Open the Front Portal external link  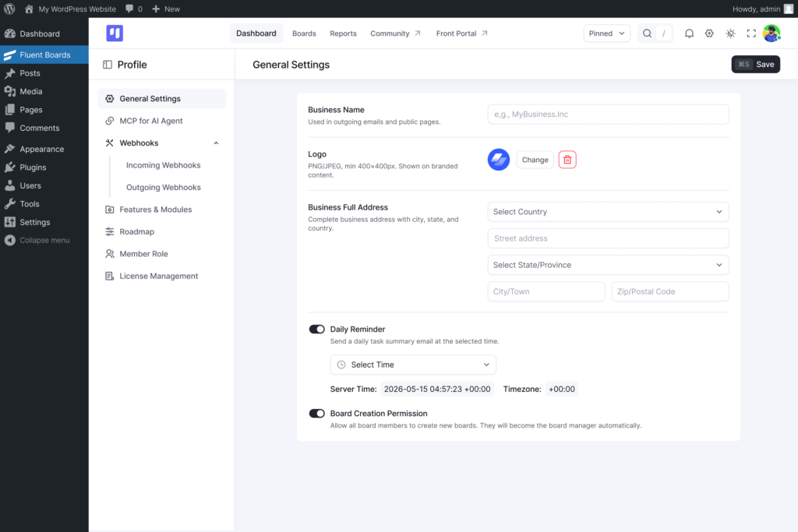461,33
